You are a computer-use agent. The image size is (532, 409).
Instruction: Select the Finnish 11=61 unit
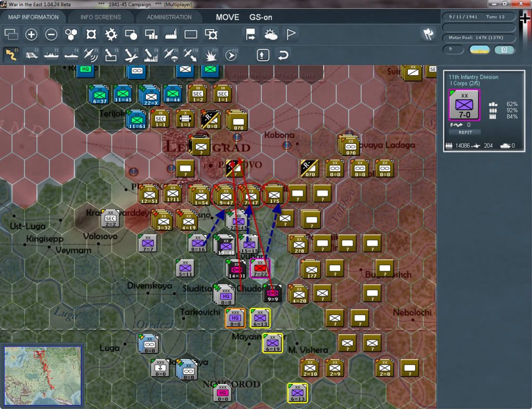tap(137, 120)
